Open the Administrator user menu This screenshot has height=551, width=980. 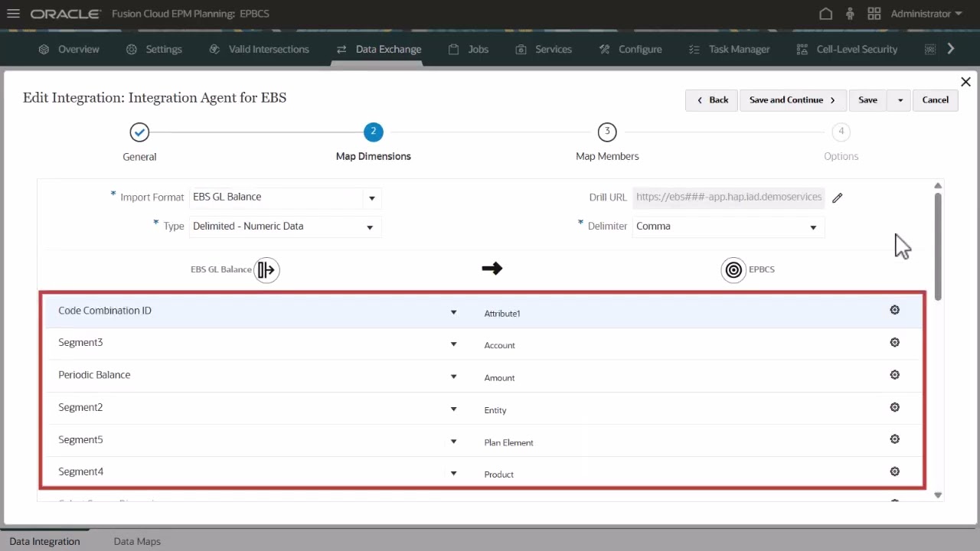(926, 14)
